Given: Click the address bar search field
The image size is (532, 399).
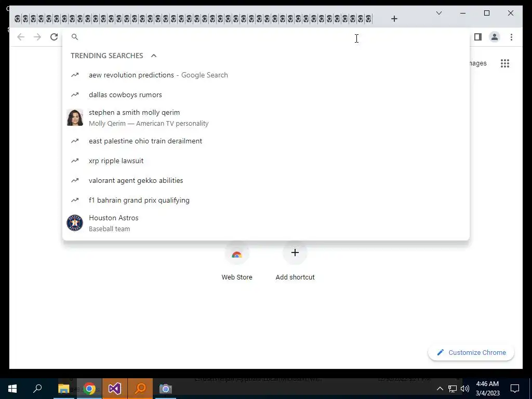Looking at the screenshot, I should 266,37.
